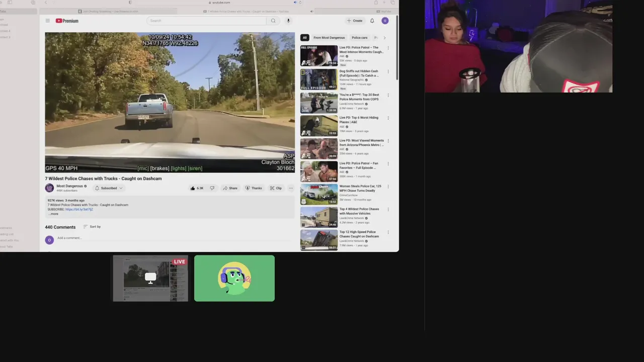Click the YouTube search field
The height and width of the screenshot is (362, 644).
(207, 21)
